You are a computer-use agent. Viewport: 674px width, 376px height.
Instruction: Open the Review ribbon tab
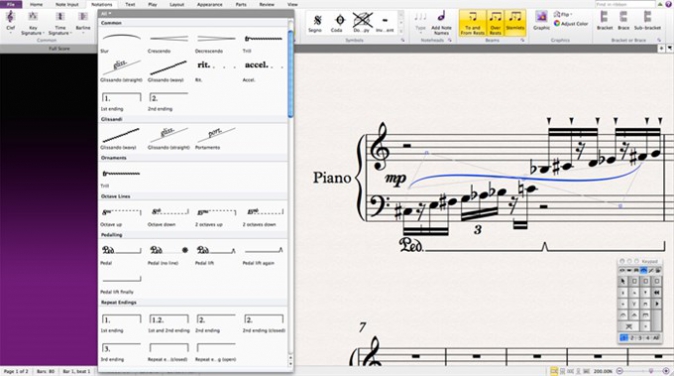pos(267,4)
